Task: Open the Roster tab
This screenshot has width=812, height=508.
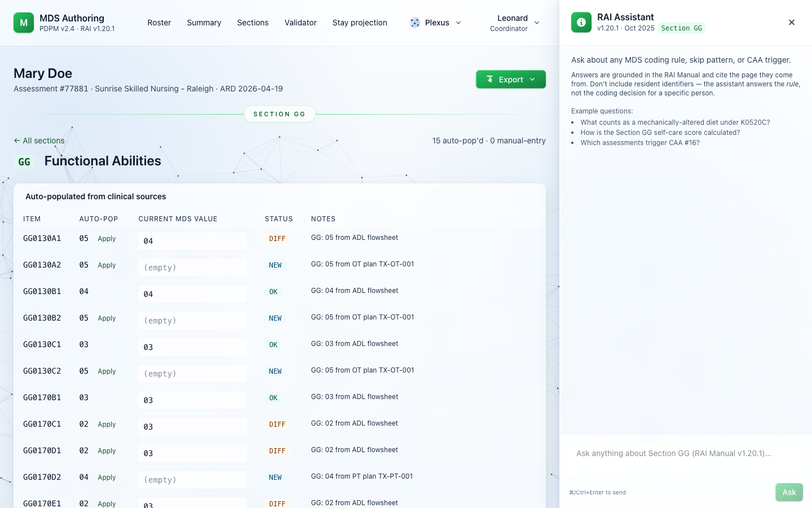Action: (159, 23)
